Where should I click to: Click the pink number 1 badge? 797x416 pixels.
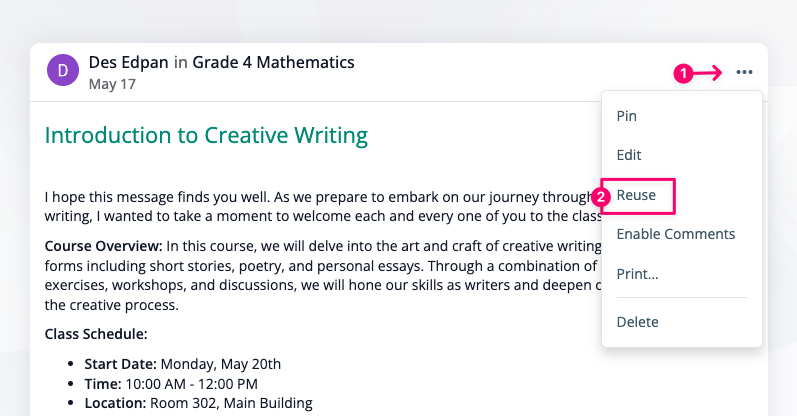click(684, 73)
